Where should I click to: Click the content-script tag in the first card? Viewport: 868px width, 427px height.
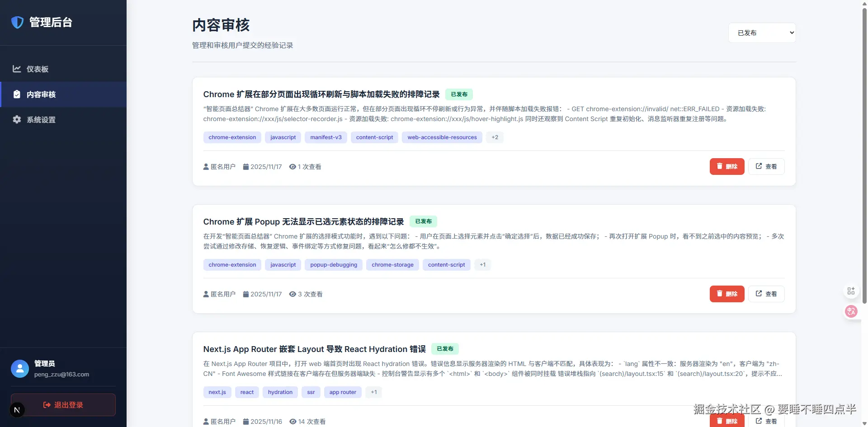(374, 137)
